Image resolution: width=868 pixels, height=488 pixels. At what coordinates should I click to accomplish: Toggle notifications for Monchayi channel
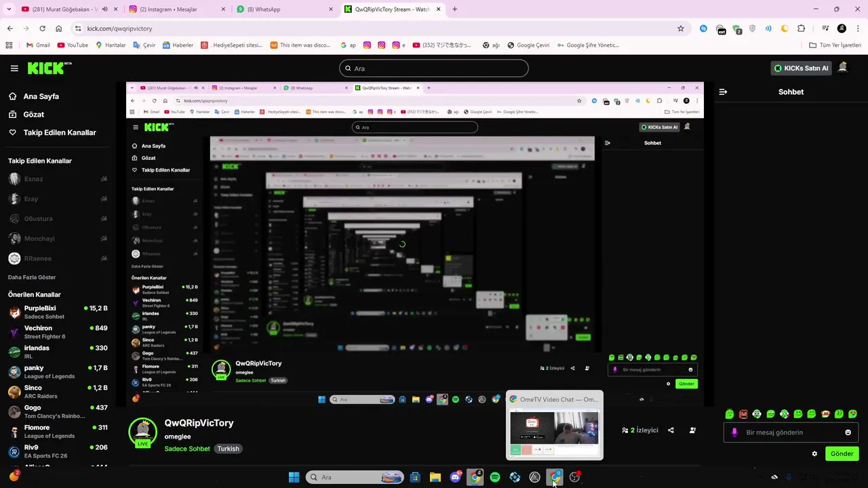click(x=104, y=239)
